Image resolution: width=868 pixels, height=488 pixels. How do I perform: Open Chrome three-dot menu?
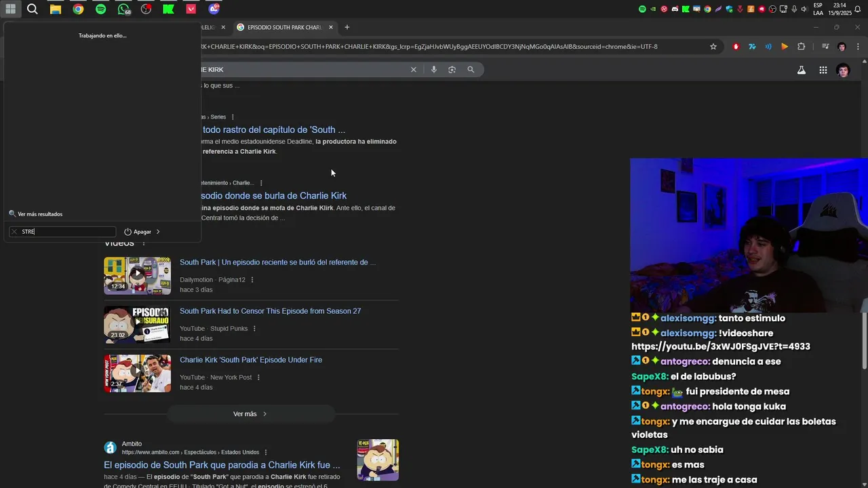(858, 47)
